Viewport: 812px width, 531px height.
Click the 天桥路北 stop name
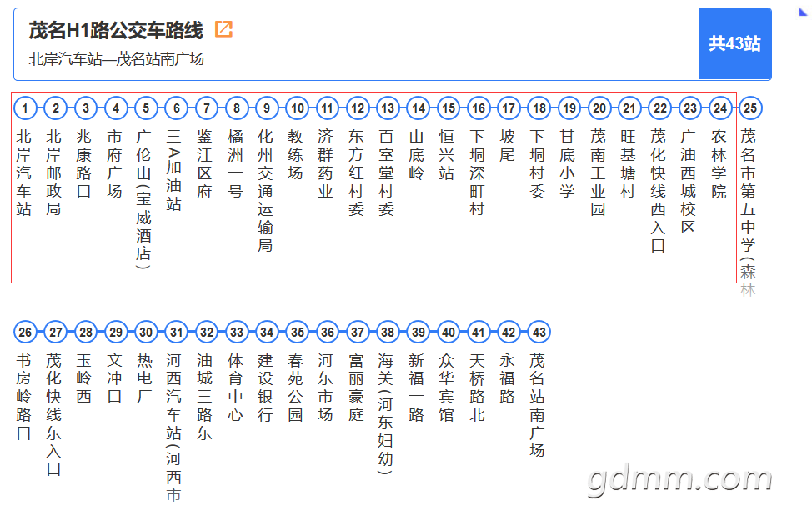click(x=477, y=388)
